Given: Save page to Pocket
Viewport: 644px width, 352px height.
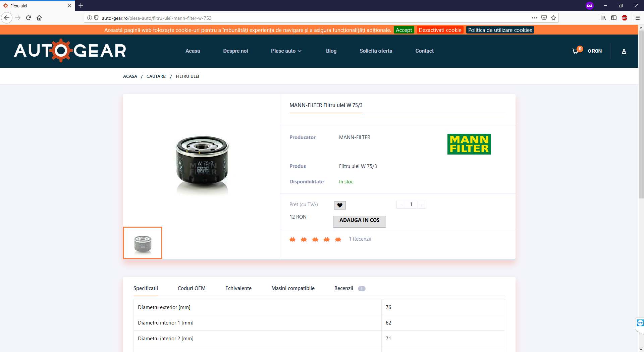Looking at the screenshot, I should tap(544, 18).
